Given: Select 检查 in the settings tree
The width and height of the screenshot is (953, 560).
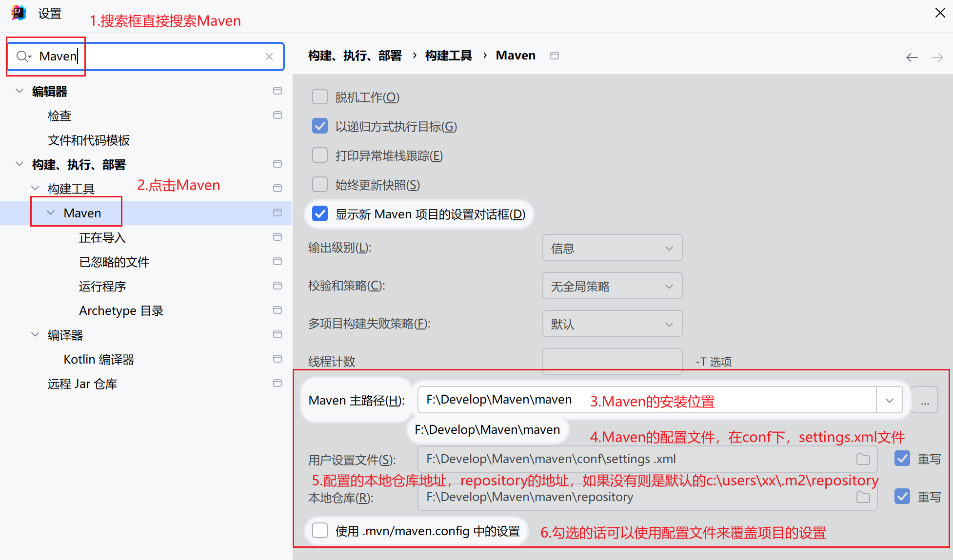Looking at the screenshot, I should point(60,116).
